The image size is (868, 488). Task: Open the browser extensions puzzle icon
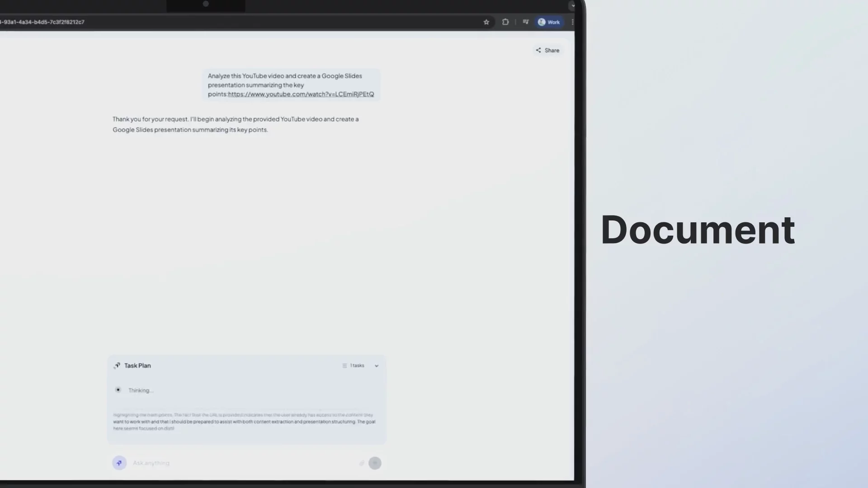point(505,22)
